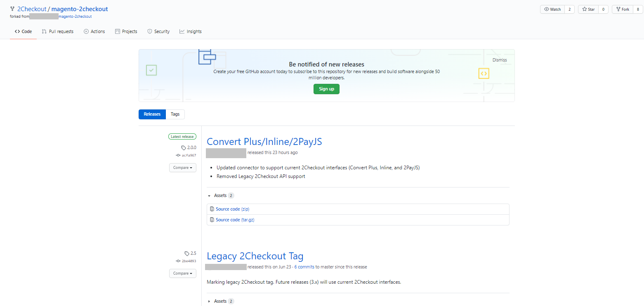The width and height of the screenshot is (644, 306).
Task: Open Compare dropdown for release 2.0.0
Action: 183,168
